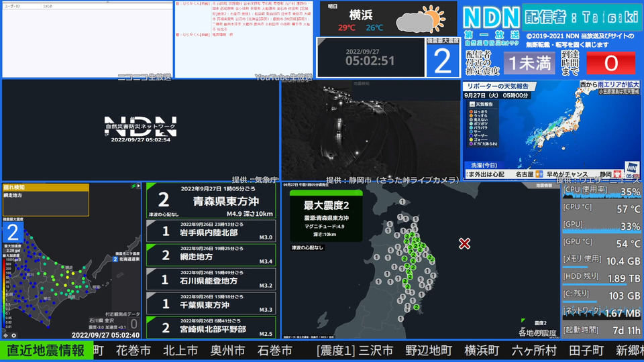Click the sun and cloud weather icon for 横浜

click(422, 19)
